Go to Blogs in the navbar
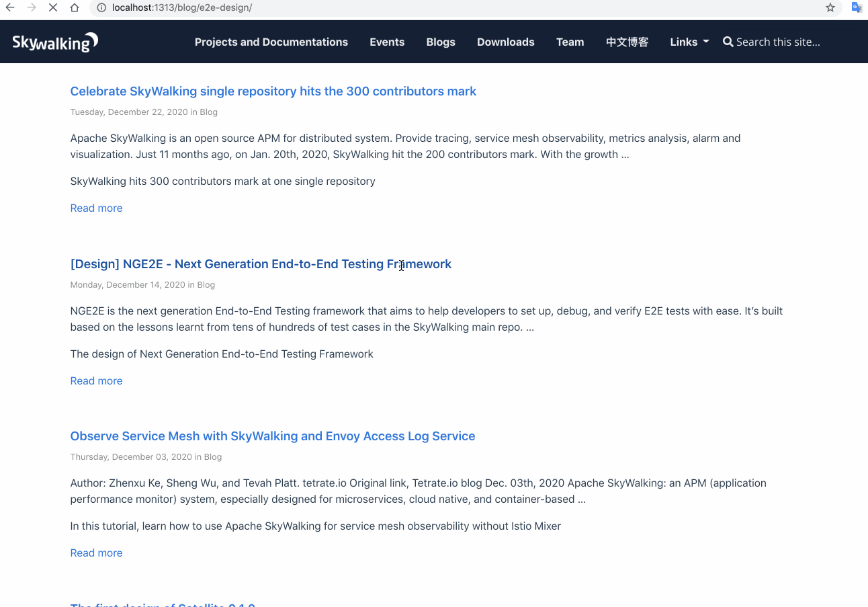 [x=441, y=42]
